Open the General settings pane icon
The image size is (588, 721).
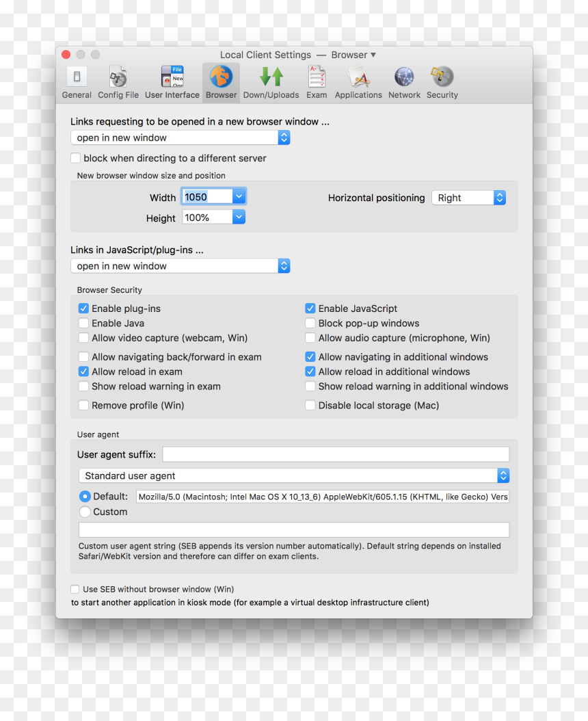pos(77,77)
